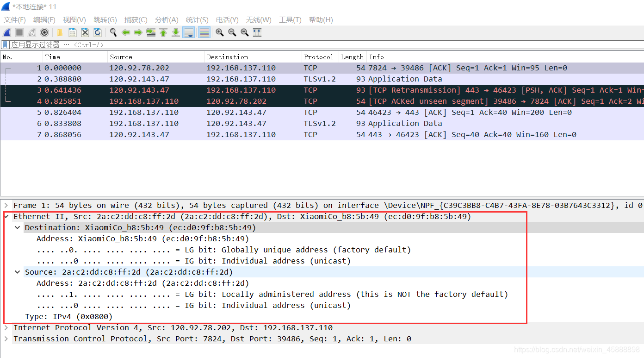Toggle packet list colorization
Screen dimensions: 644x358
tap(204, 32)
